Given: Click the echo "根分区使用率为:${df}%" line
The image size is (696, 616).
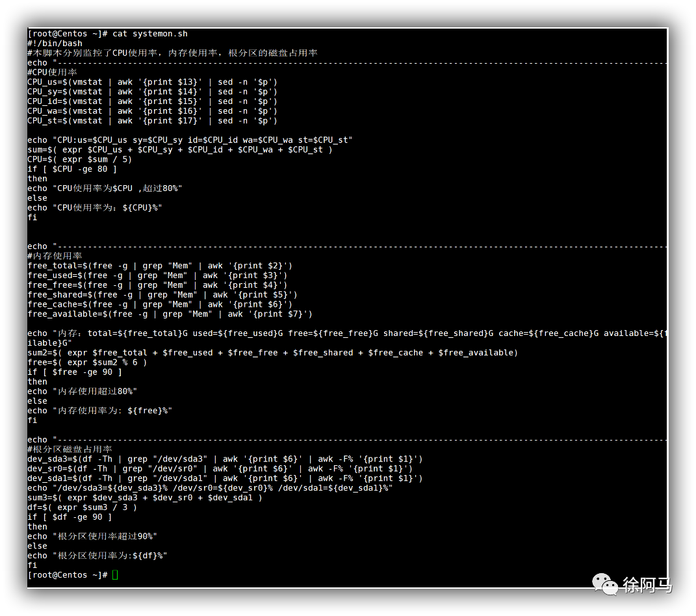Looking at the screenshot, I should pos(97,556).
